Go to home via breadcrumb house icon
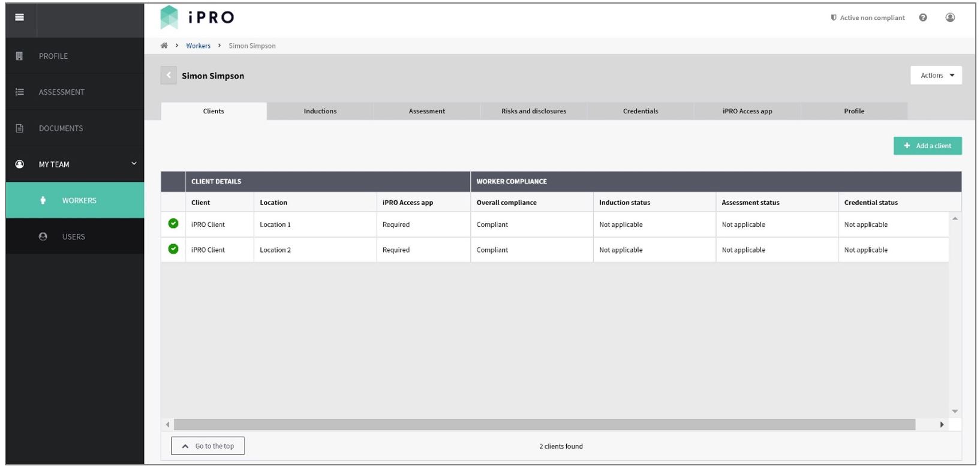 point(164,46)
